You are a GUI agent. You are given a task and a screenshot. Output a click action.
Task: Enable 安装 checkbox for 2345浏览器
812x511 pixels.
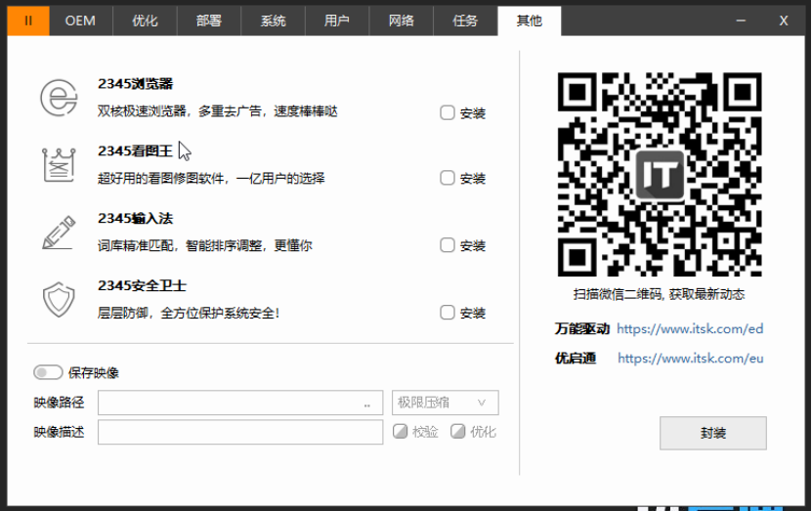tap(448, 113)
